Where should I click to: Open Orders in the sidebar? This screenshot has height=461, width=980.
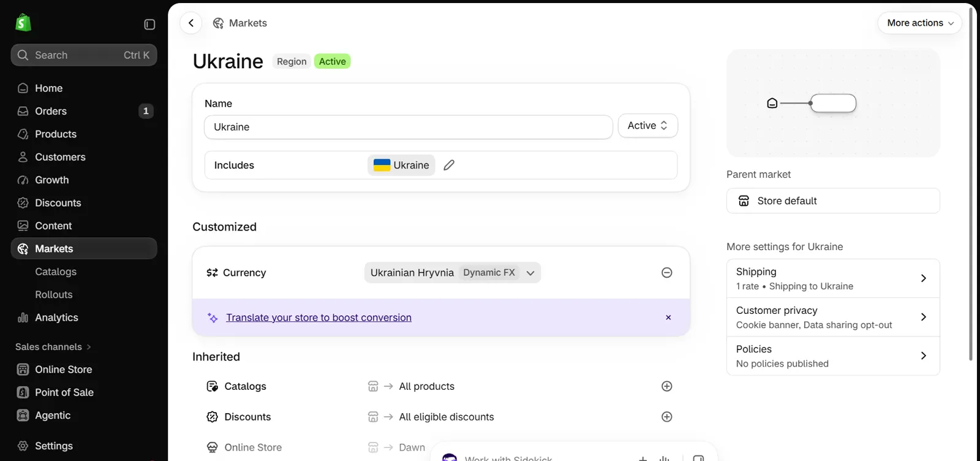[x=84, y=111]
